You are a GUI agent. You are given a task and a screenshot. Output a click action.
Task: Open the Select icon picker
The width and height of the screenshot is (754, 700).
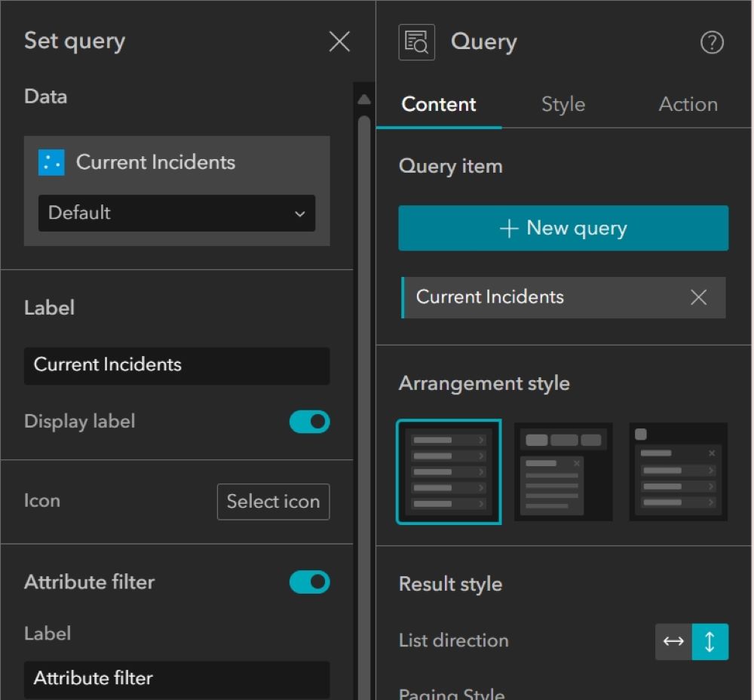click(x=273, y=502)
